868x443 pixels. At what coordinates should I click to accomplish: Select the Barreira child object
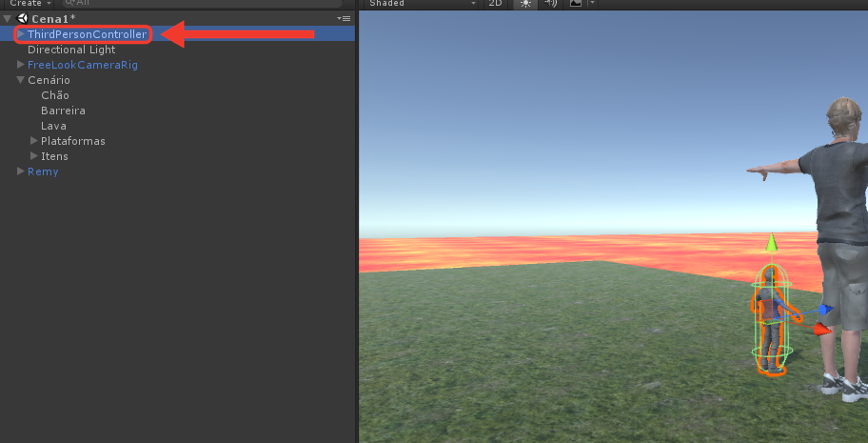63,111
